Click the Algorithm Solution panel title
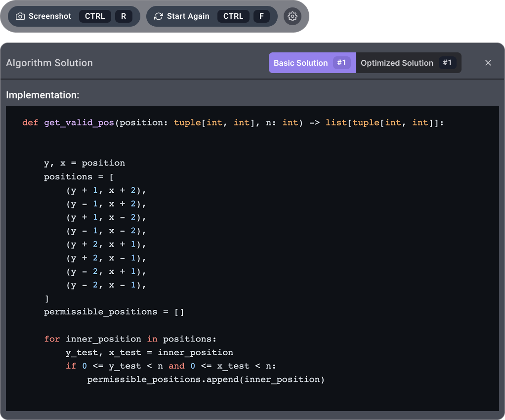This screenshot has width=505, height=420. [x=49, y=63]
